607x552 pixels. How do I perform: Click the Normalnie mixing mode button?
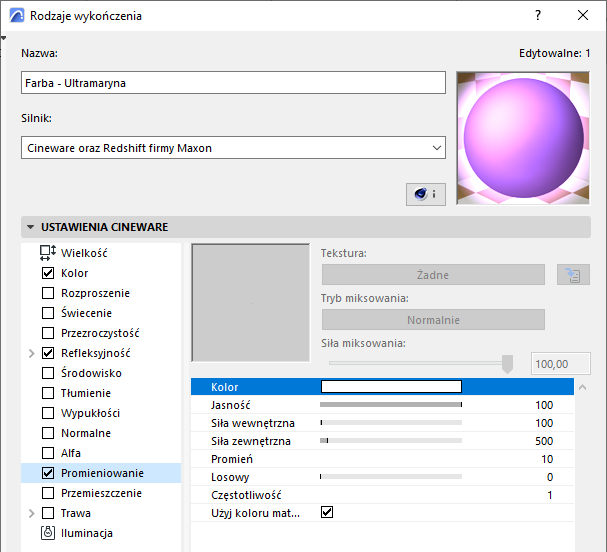[433, 320]
